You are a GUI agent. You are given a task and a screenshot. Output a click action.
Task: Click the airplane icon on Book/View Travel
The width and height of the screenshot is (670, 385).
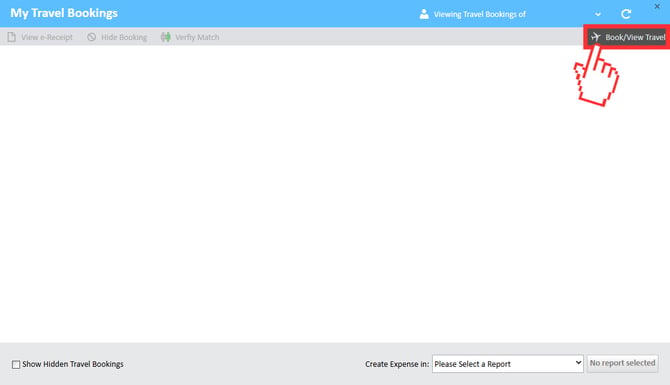click(x=596, y=37)
